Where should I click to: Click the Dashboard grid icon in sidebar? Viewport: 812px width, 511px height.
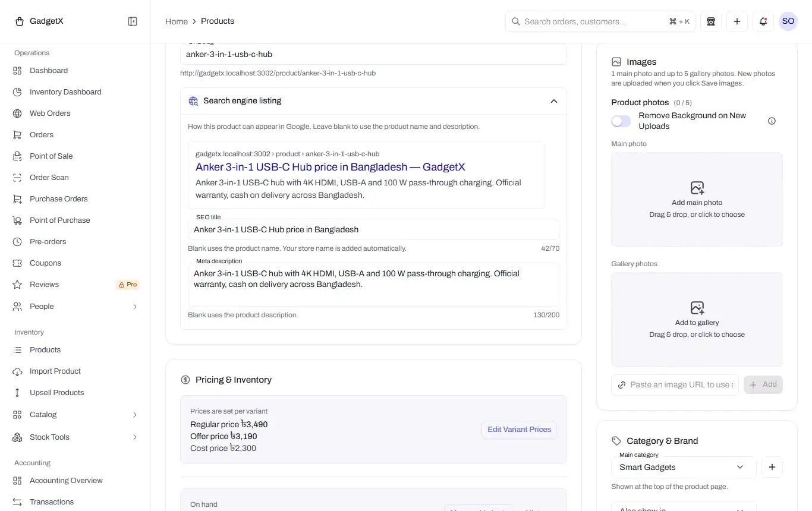click(17, 71)
